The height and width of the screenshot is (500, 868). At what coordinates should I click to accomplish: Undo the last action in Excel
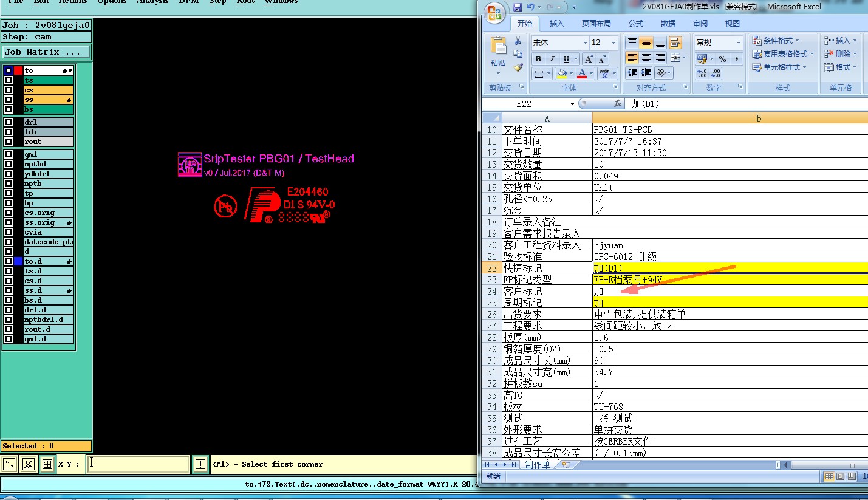click(x=531, y=7)
